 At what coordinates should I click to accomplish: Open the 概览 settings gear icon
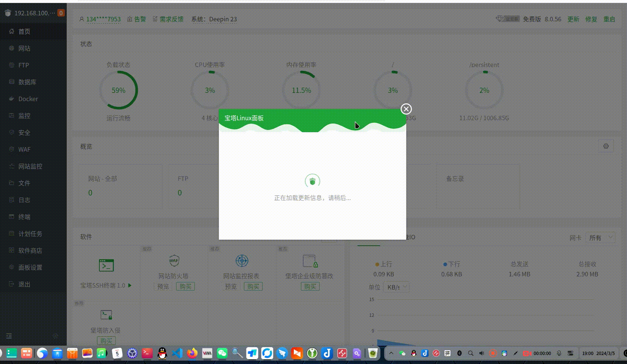coord(606,146)
